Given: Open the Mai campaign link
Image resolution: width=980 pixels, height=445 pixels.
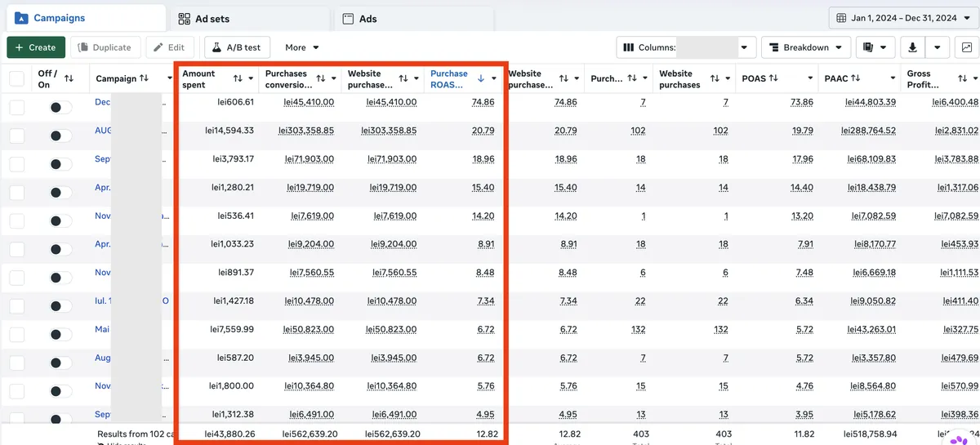Looking at the screenshot, I should (x=102, y=329).
